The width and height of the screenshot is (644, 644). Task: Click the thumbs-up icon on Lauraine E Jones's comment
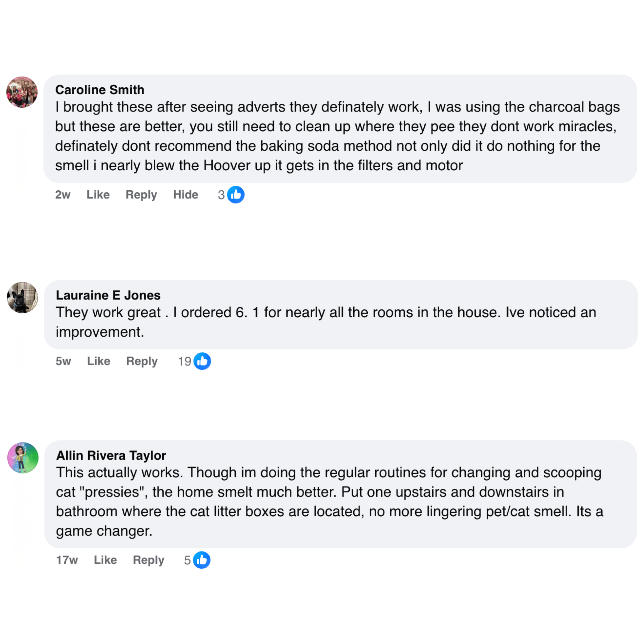(x=202, y=361)
